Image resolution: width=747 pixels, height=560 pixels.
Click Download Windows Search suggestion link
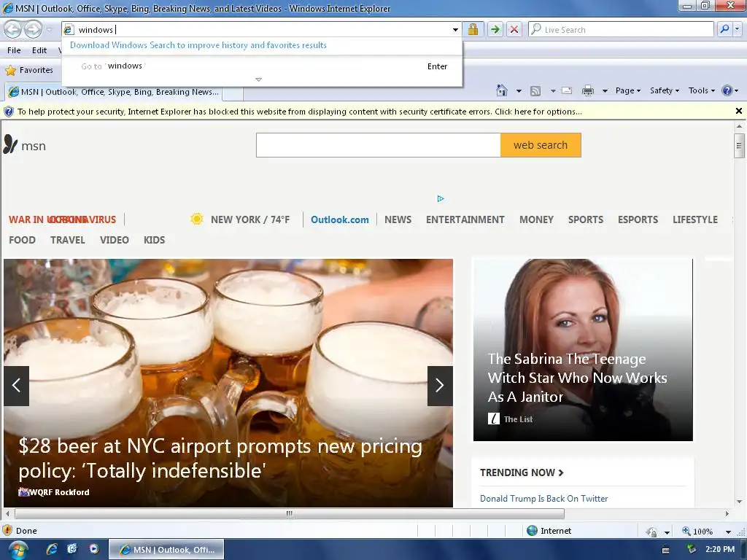tap(198, 45)
